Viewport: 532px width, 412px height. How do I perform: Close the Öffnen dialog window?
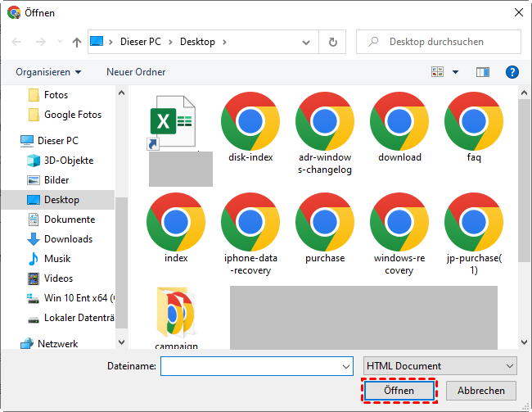(518, 12)
